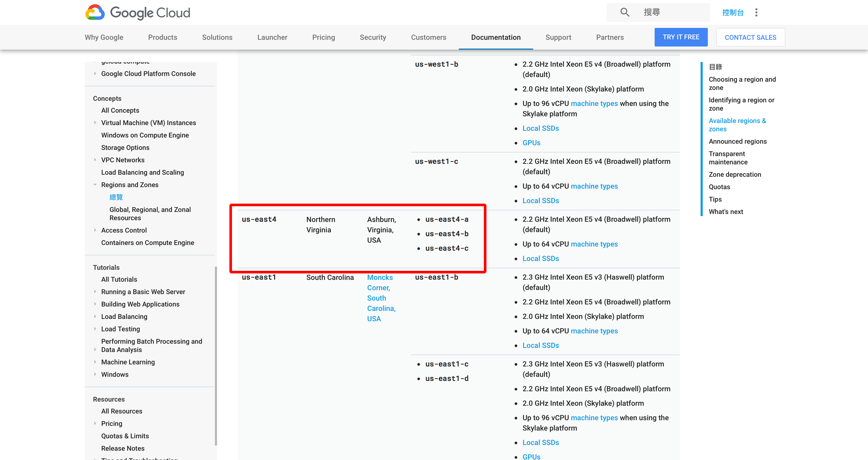Click the Google Cloud logo
Viewport: 868px width, 460px height.
[137, 12]
